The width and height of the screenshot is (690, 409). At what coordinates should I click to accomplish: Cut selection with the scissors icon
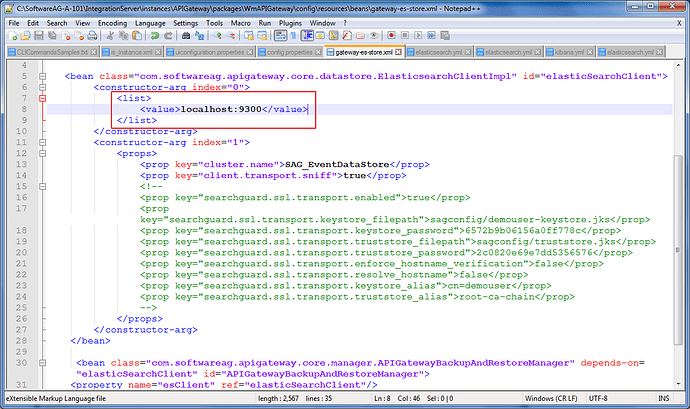click(x=110, y=36)
